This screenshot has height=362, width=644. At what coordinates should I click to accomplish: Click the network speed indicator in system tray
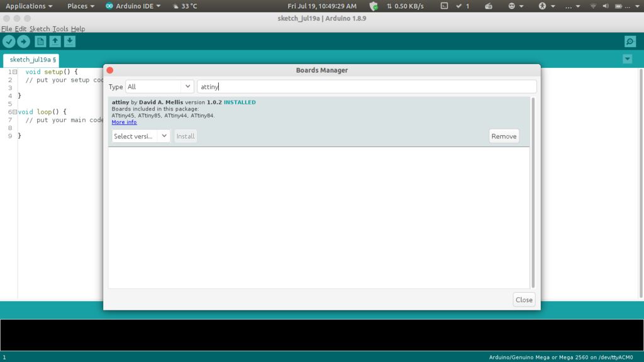pos(406,6)
